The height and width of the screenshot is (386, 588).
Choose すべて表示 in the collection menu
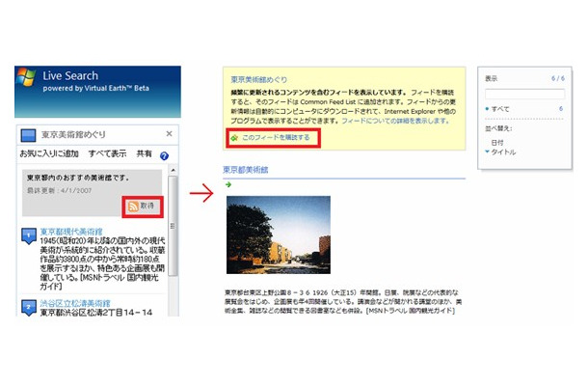(x=107, y=153)
